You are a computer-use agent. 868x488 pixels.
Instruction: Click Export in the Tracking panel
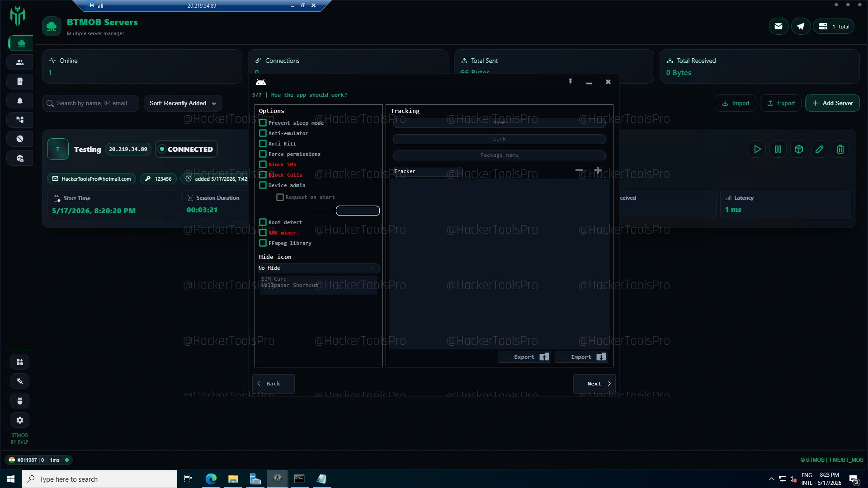(x=524, y=357)
